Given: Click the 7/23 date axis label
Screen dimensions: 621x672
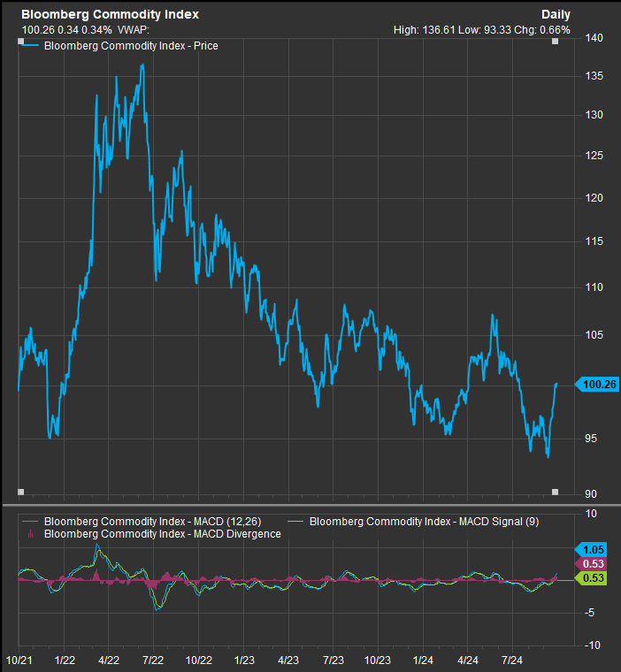Looking at the screenshot, I should point(333,660).
